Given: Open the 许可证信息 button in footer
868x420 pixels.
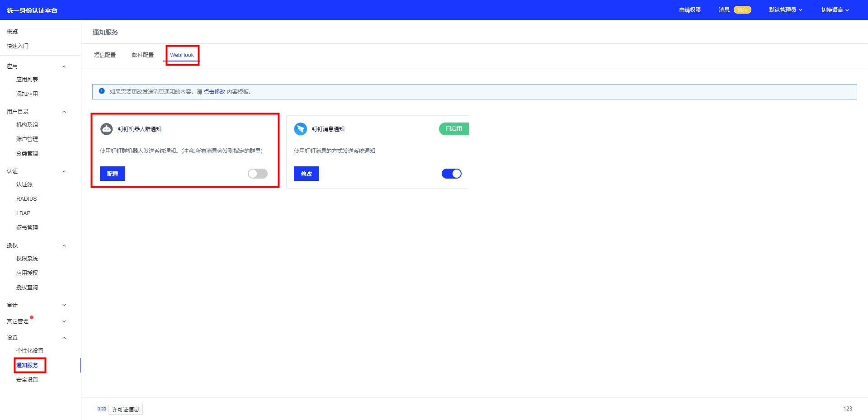Looking at the screenshot, I should tap(126, 409).
